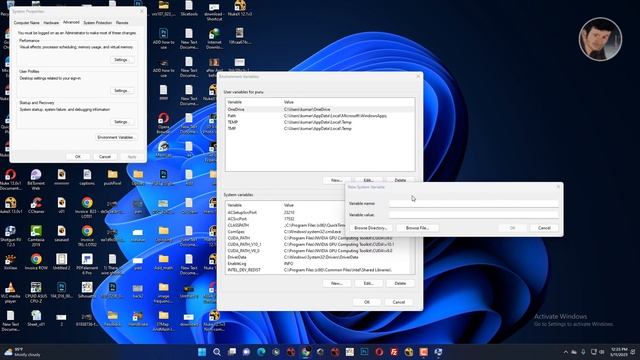Screen dimensions: 640x360
Task: Click New under User variables list
Action: click(336, 180)
